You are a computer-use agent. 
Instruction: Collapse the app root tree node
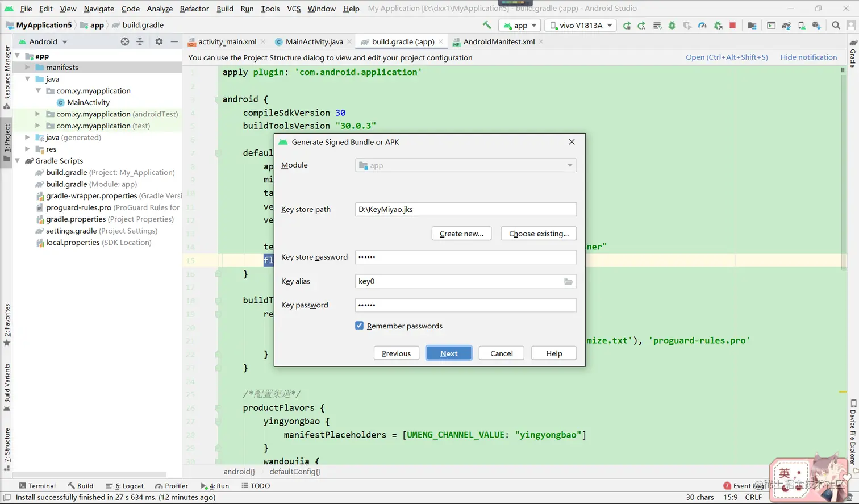pyautogui.click(x=18, y=56)
